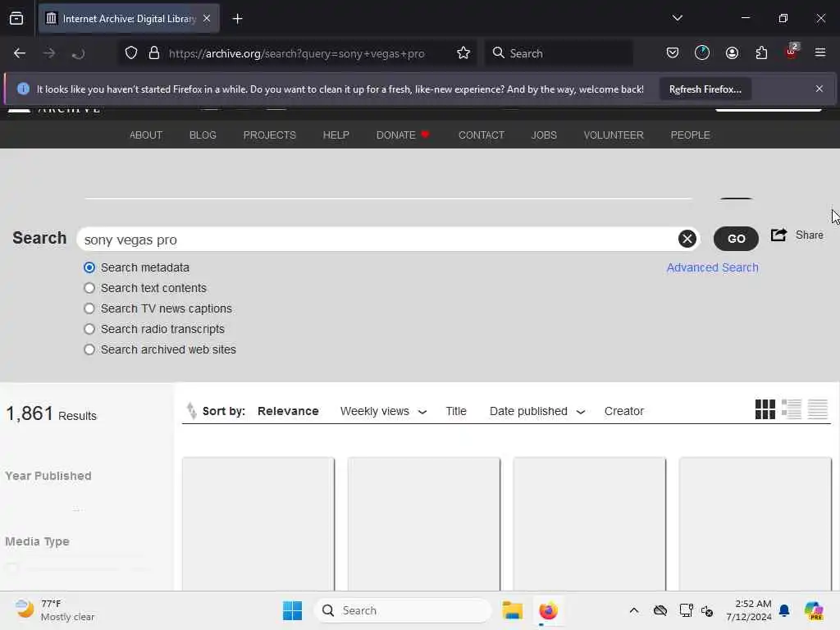Click the display network tray icon

pos(686,610)
